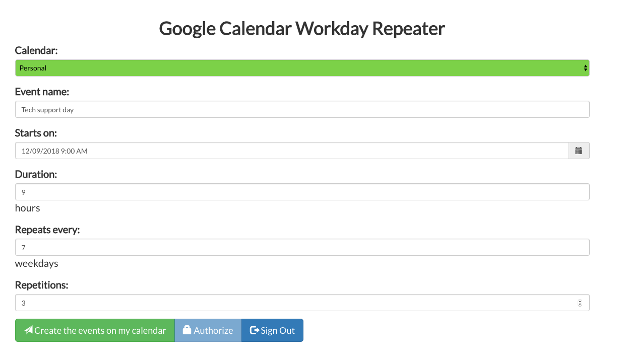
Task: Click the weekdays label below Repeats every
Action: pyautogui.click(x=36, y=263)
